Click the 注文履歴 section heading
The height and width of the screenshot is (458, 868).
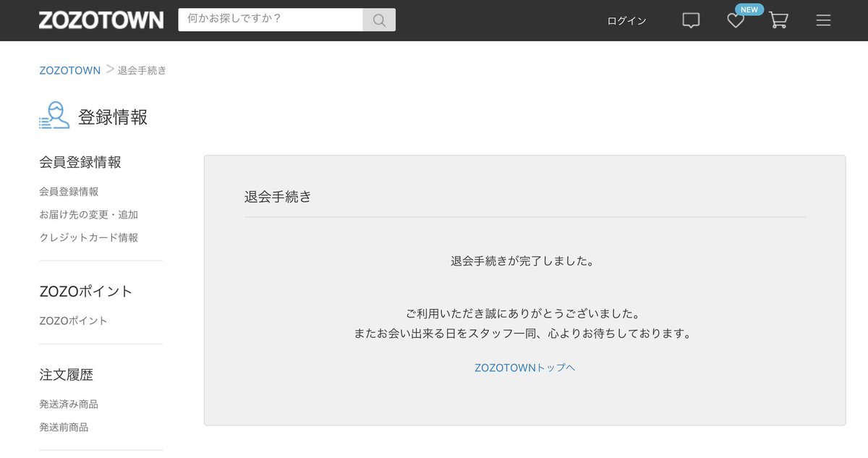(x=67, y=375)
